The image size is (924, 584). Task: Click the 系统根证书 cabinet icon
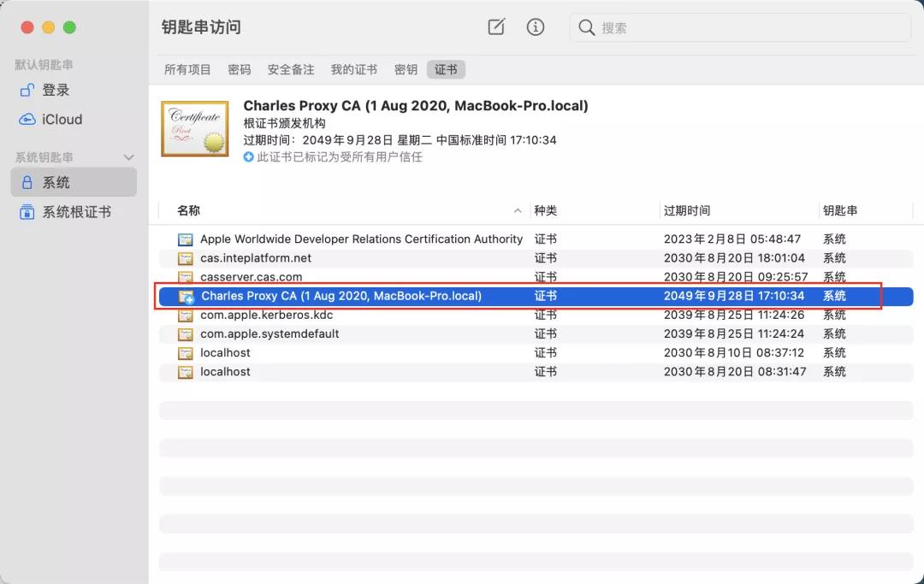coord(27,212)
